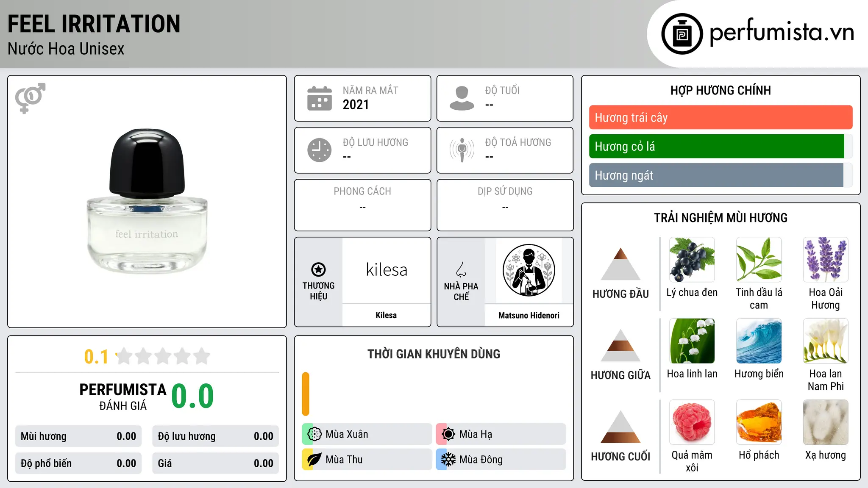Click the Trải nghiệm mùi hương heading

(721, 218)
